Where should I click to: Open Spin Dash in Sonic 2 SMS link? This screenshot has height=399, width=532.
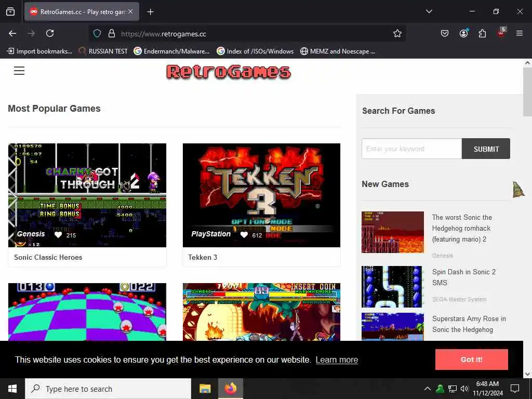[464, 277]
